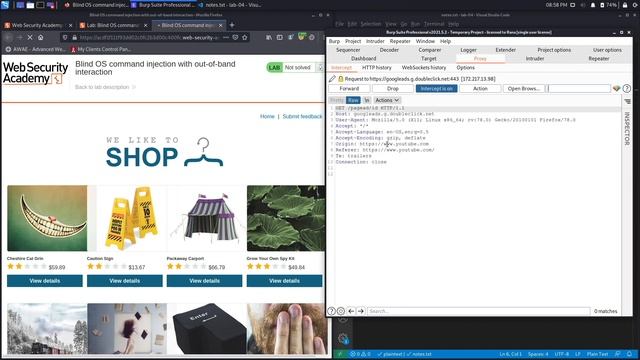The width and height of the screenshot is (640, 360).
Task: Open Burp intercept help question icon
Action: coord(627,88)
